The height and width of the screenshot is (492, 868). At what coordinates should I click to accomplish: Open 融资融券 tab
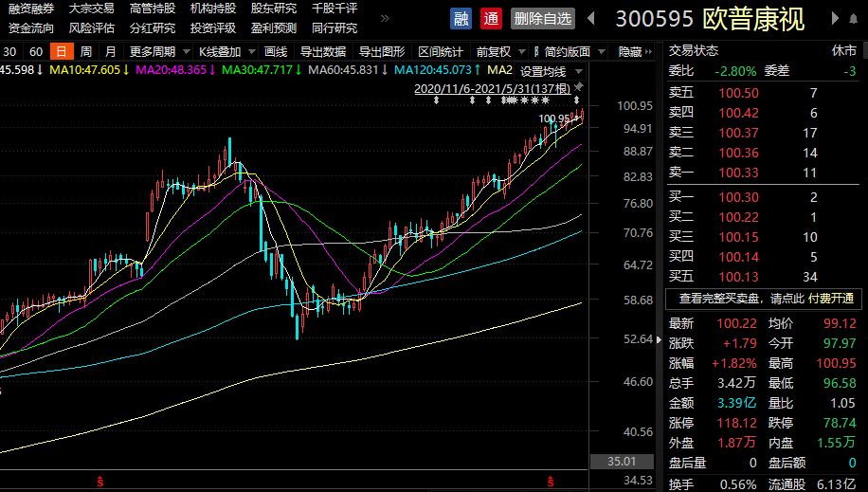point(31,9)
